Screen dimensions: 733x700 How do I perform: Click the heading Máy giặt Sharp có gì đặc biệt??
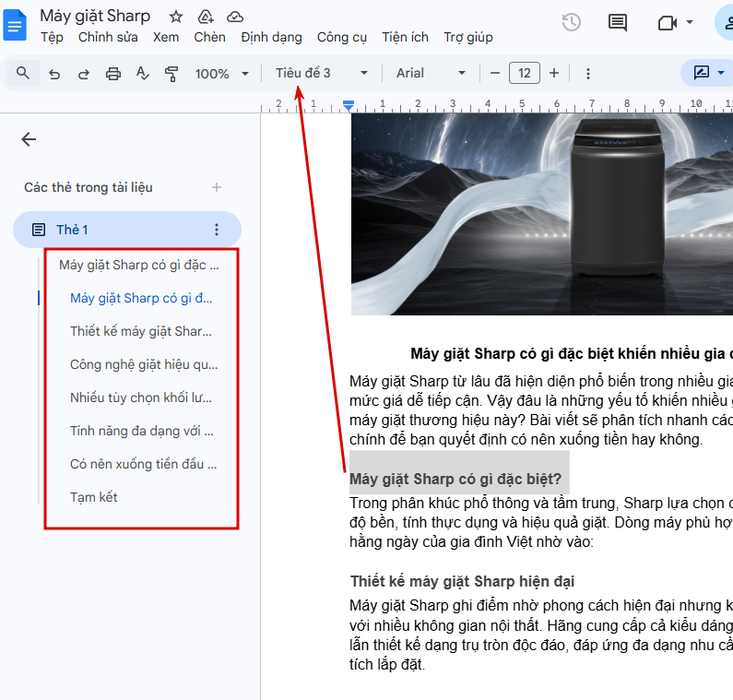pyautogui.click(x=455, y=480)
